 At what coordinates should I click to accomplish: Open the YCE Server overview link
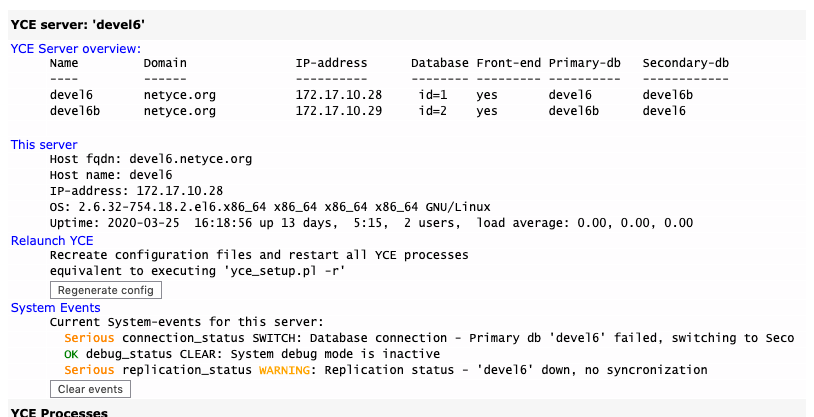tap(76, 48)
